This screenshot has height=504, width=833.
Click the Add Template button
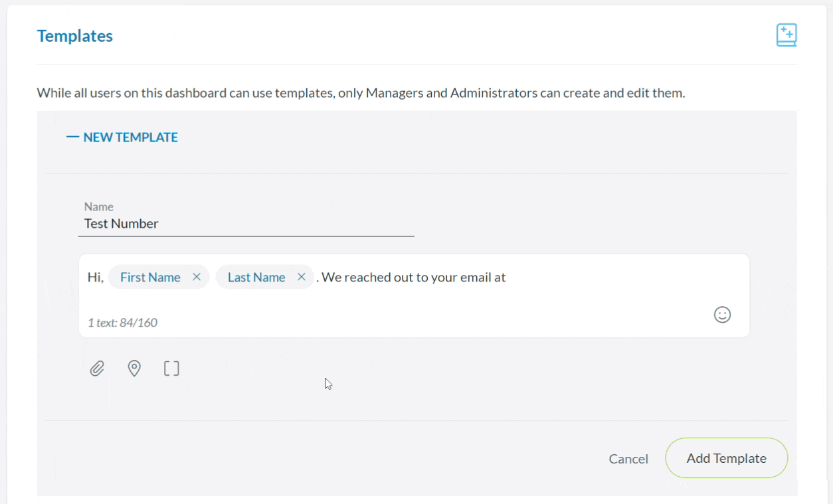(726, 458)
